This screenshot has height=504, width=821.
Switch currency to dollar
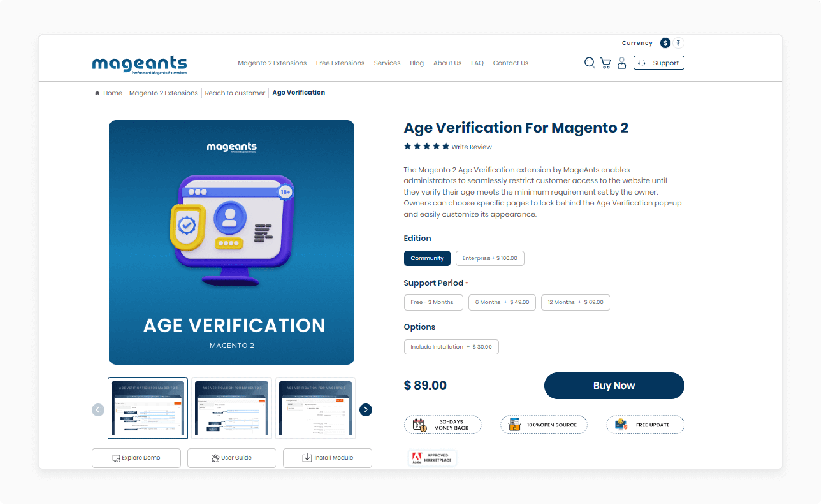665,43
